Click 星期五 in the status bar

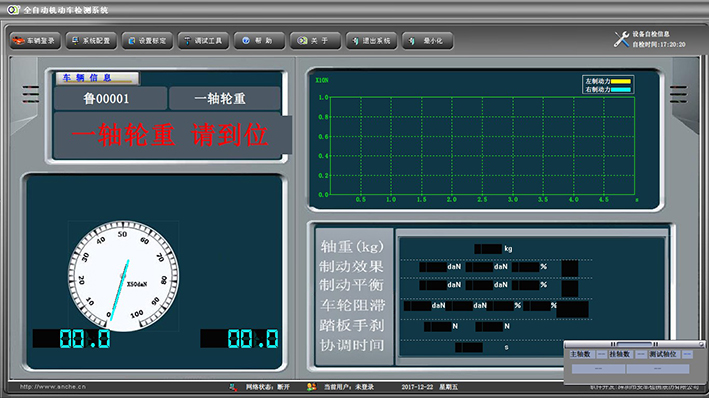tap(449, 387)
